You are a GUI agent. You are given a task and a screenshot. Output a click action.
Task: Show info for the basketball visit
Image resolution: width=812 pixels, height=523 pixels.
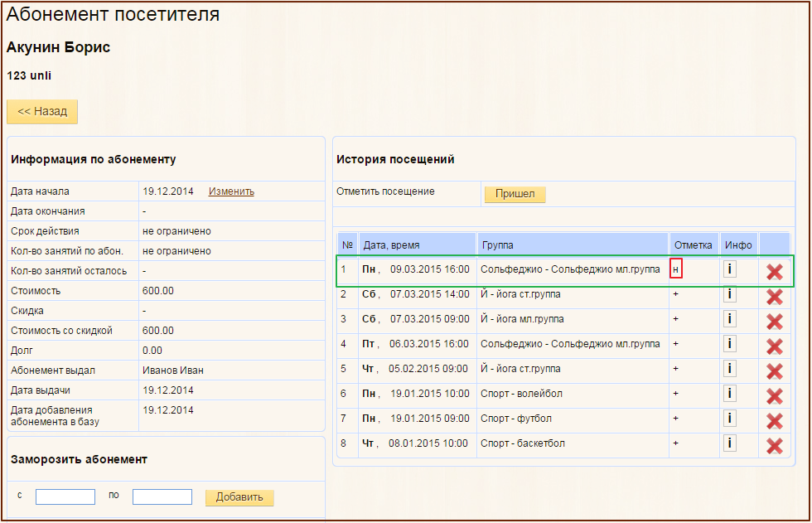pos(729,443)
